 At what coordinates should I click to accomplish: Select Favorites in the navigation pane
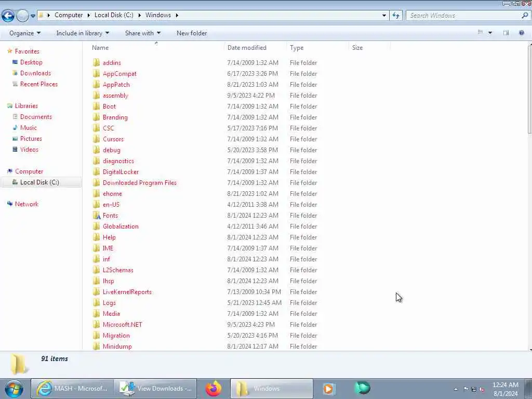[x=27, y=51]
